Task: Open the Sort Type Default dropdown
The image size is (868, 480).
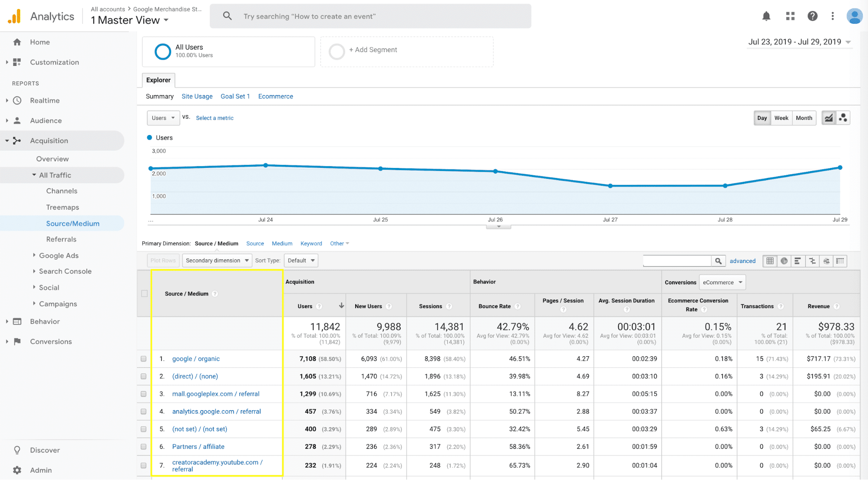Action: coord(301,260)
